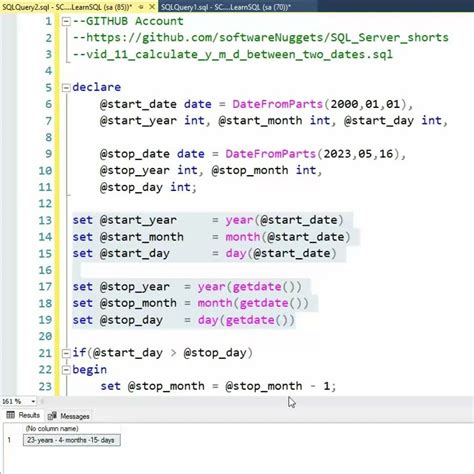
Task: Select the "23-years - 4-months -15-days" result cell
Action: pyautogui.click(x=72, y=440)
